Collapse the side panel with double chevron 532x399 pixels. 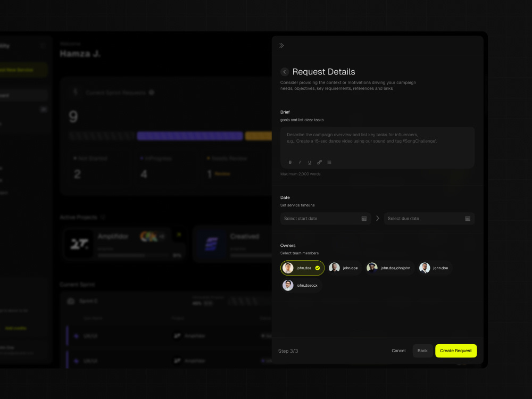click(x=281, y=45)
